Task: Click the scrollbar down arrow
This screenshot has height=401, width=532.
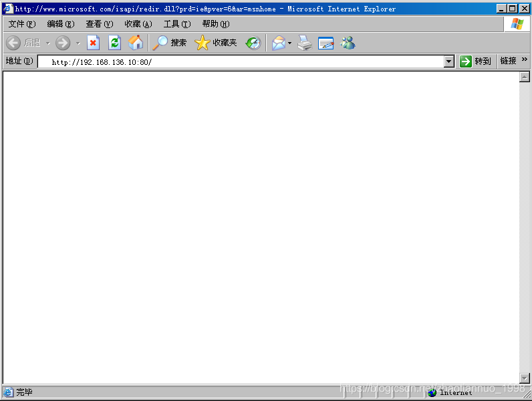Action: [524, 378]
